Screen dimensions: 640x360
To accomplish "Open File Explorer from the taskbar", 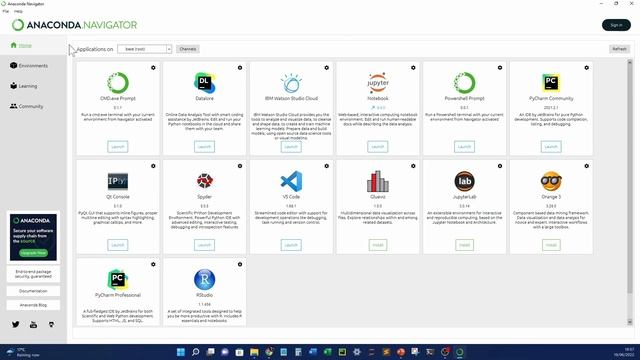I will pos(254,352).
